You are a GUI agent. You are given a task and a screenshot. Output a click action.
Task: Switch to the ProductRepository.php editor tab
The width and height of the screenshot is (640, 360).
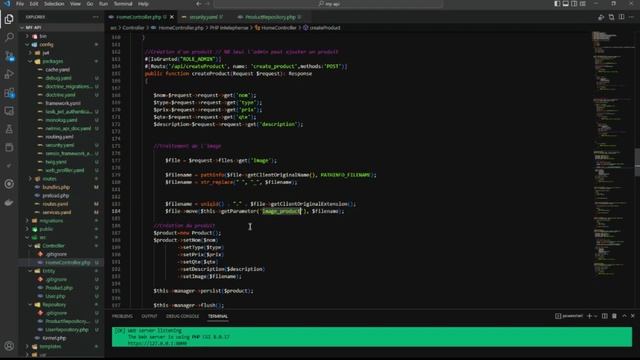coord(270,17)
